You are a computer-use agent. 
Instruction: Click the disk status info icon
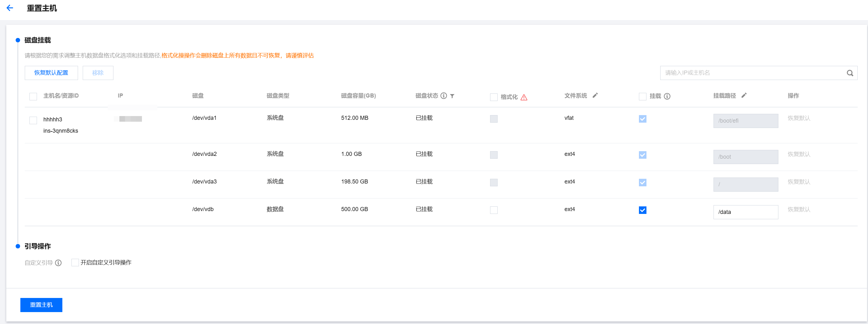444,96
